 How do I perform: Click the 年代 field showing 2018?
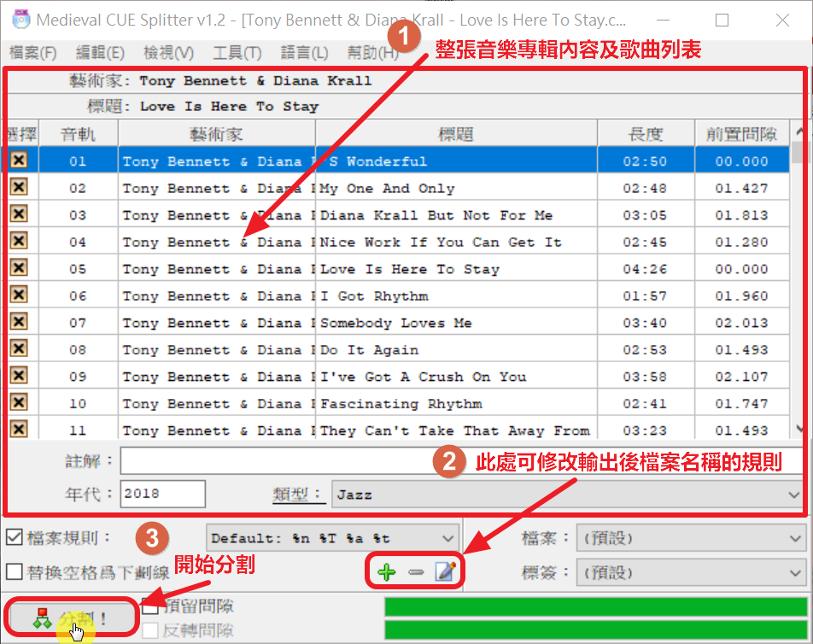[x=163, y=494]
